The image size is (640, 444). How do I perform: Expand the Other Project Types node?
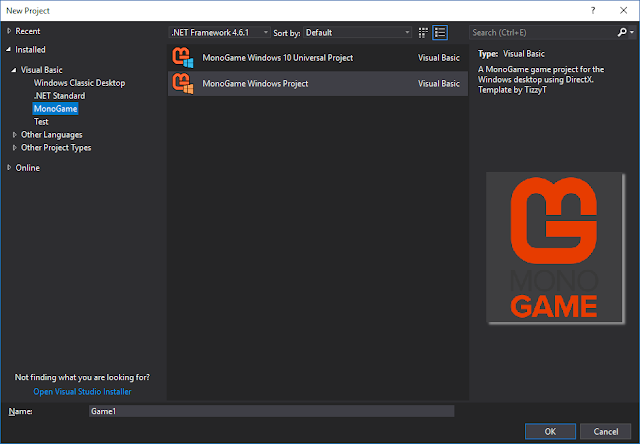pyautogui.click(x=15, y=148)
